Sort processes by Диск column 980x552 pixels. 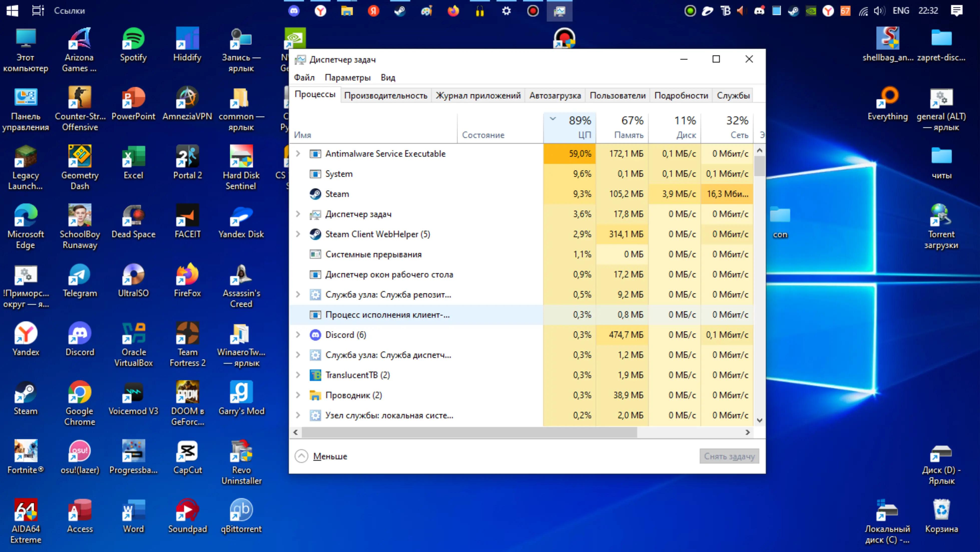point(674,127)
